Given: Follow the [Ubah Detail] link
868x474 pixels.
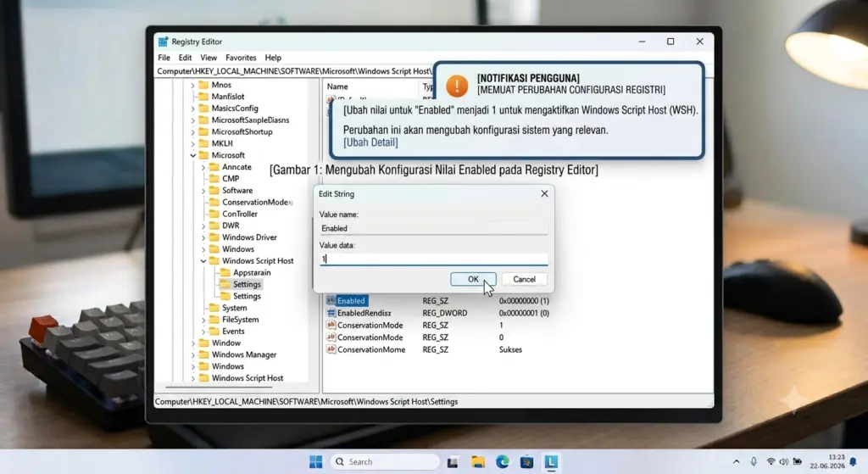Looking at the screenshot, I should [370, 142].
